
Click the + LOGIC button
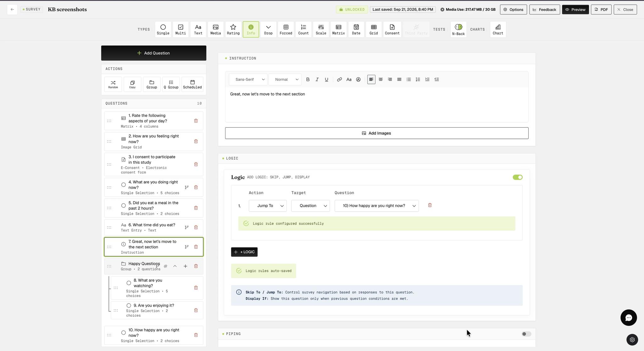tap(244, 252)
